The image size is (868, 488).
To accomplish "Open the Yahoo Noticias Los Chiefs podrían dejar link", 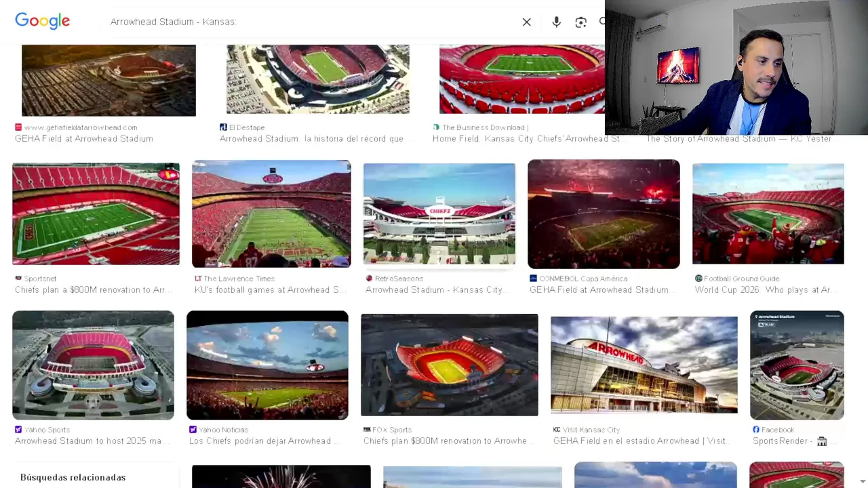I will coord(260,441).
